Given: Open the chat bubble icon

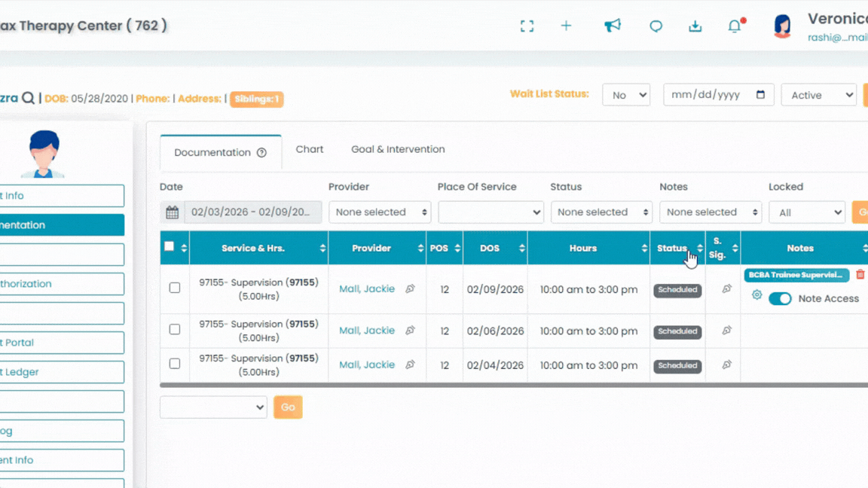Looking at the screenshot, I should (656, 26).
